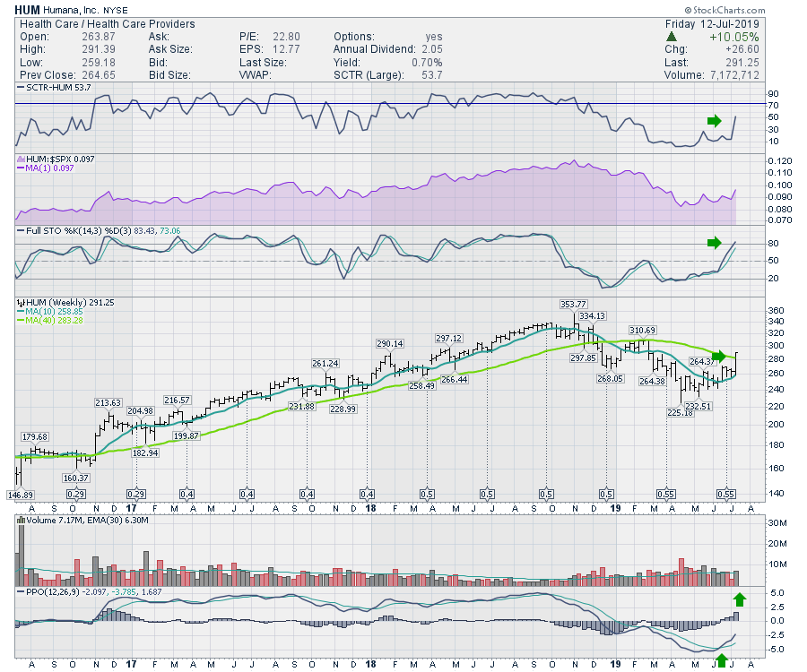Image resolution: width=807 pixels, height=672 pixels.
Task: Click the 182.94 price label
Action: (x=145, y=453)
